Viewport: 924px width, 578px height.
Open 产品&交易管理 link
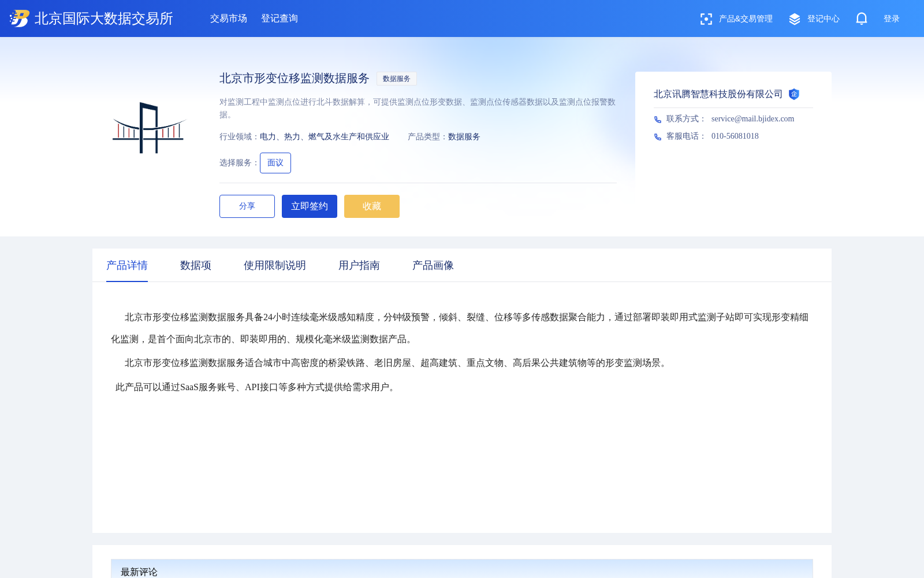(746, 19)
